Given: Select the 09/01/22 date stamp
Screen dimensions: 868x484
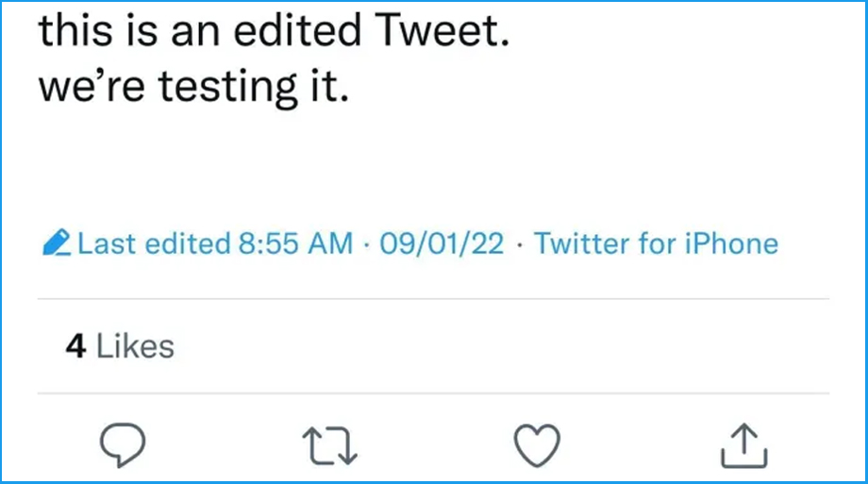Looking at the screenshot, I should pos(442,244).
